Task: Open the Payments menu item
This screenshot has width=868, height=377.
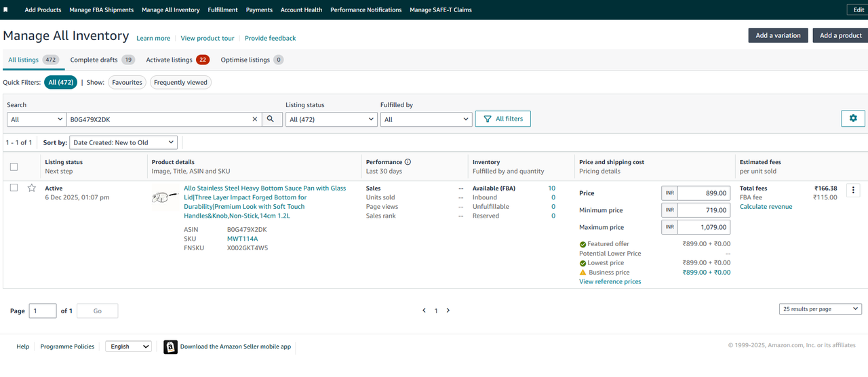Action: click(x=259, y=10)
